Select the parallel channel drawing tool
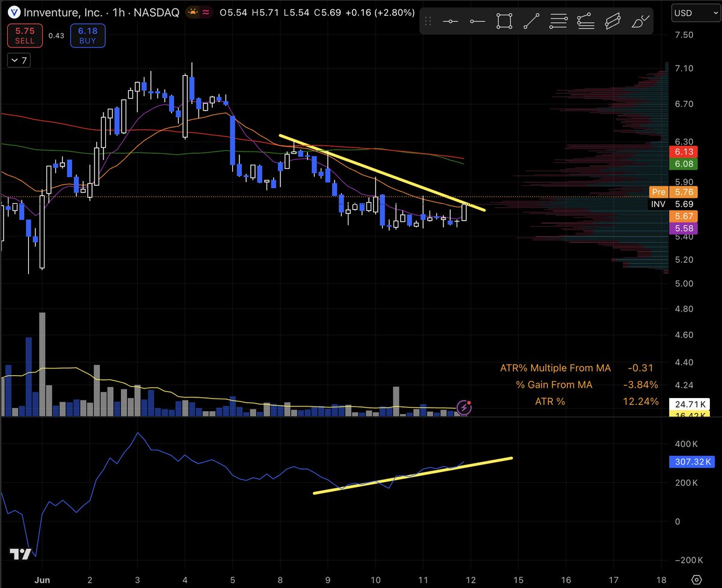This screenshot has width=722, height=588. coord(612,21)
